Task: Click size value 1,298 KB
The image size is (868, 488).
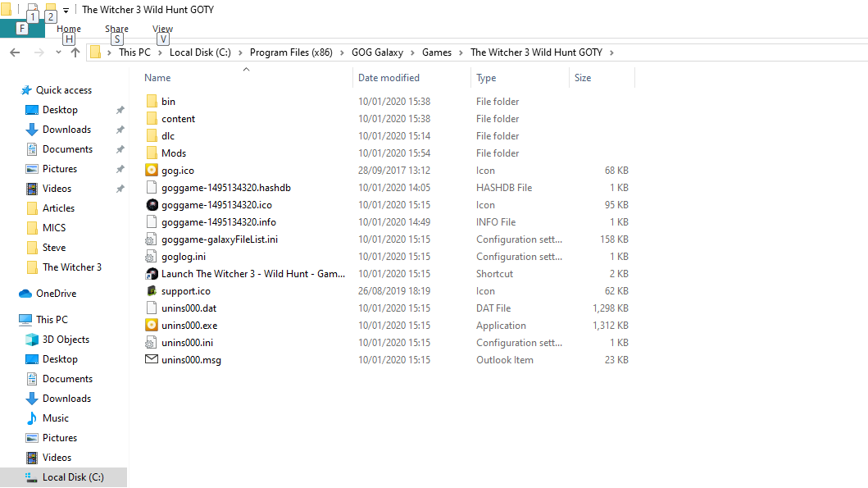Action: tap(611, 308)
